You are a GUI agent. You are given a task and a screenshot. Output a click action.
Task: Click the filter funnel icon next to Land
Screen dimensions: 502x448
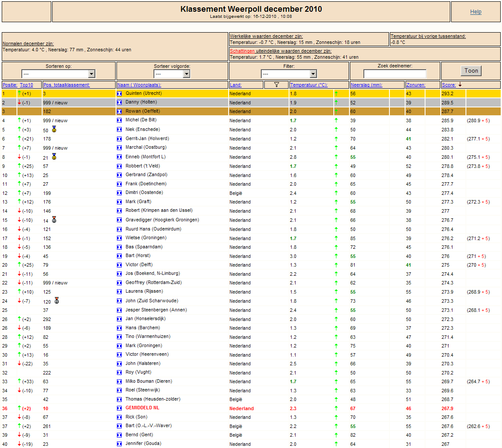click(x=276, y=85)
